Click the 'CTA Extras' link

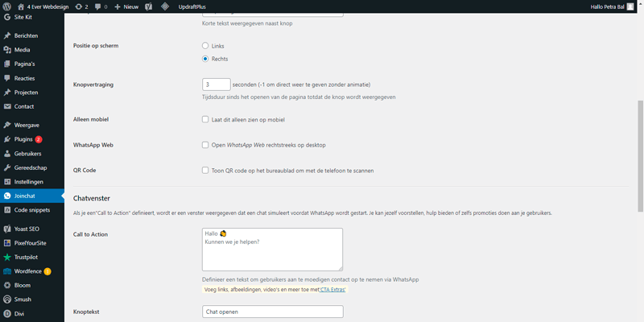click(x=332, y=289)
